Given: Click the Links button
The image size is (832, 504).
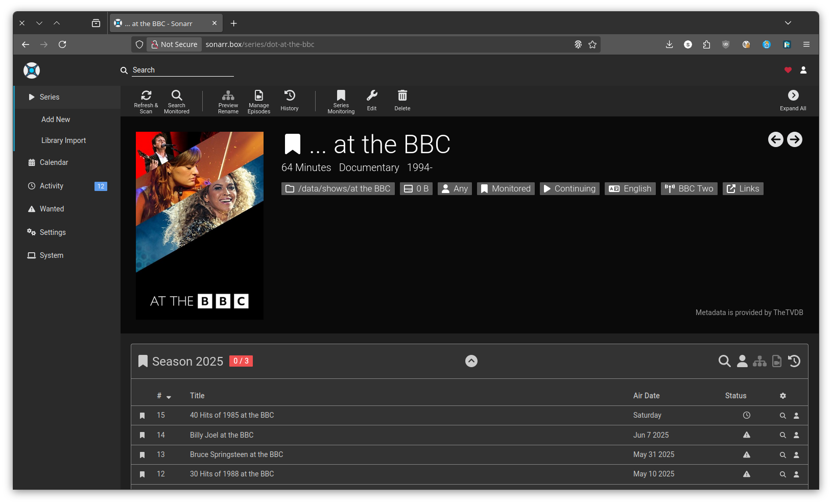Looking at the screenshot, I should point(743,189).
